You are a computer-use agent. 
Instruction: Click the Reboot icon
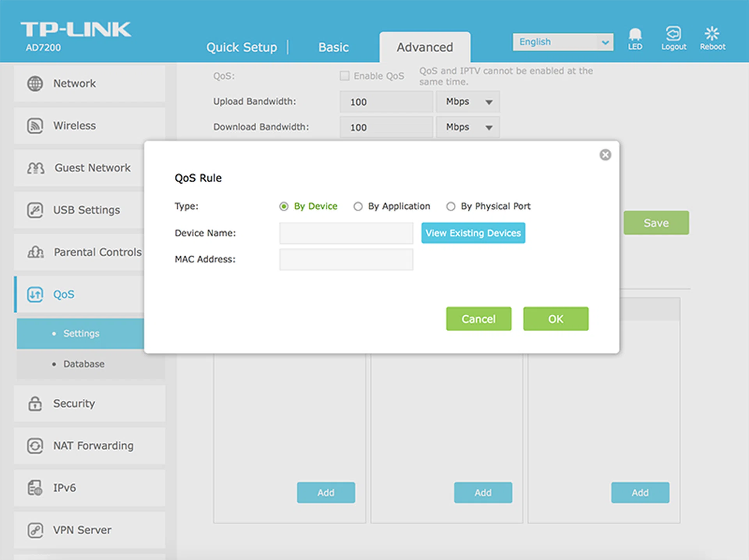[x=712, y=34]
